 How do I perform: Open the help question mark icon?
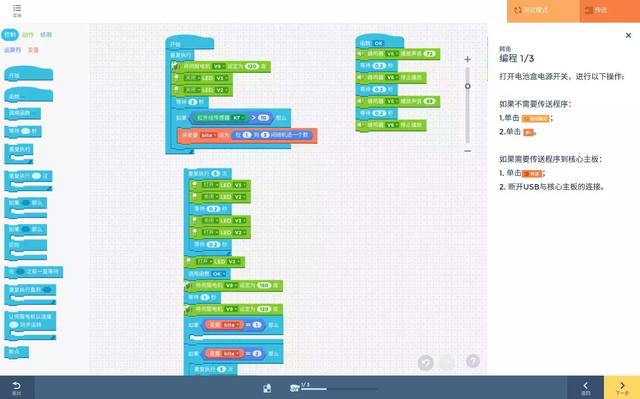(x=473, y=361)
